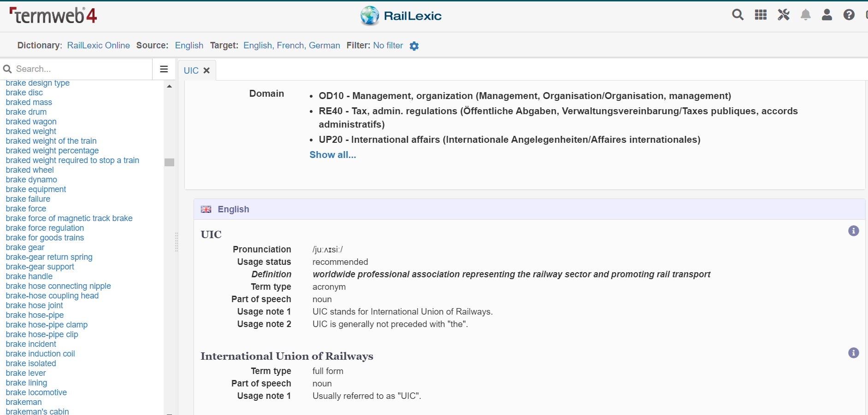
Task: Open the notifications bell icon
Action: pos(805,15)
